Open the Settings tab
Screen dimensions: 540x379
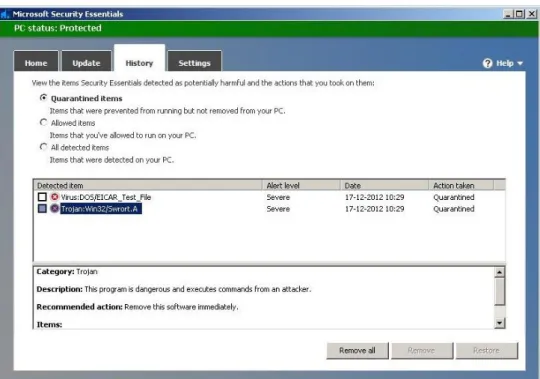(x=194, y=61)
